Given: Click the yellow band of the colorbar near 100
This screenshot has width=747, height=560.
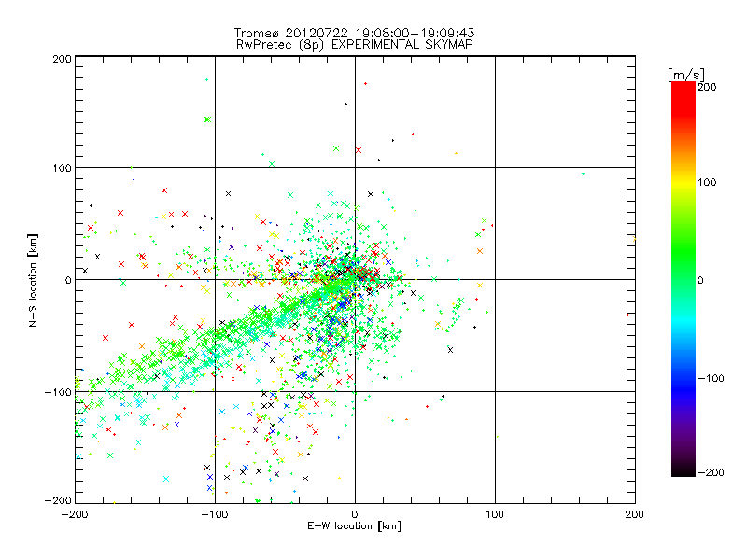Looking at the screenshot, I should (x=684, y=182).
